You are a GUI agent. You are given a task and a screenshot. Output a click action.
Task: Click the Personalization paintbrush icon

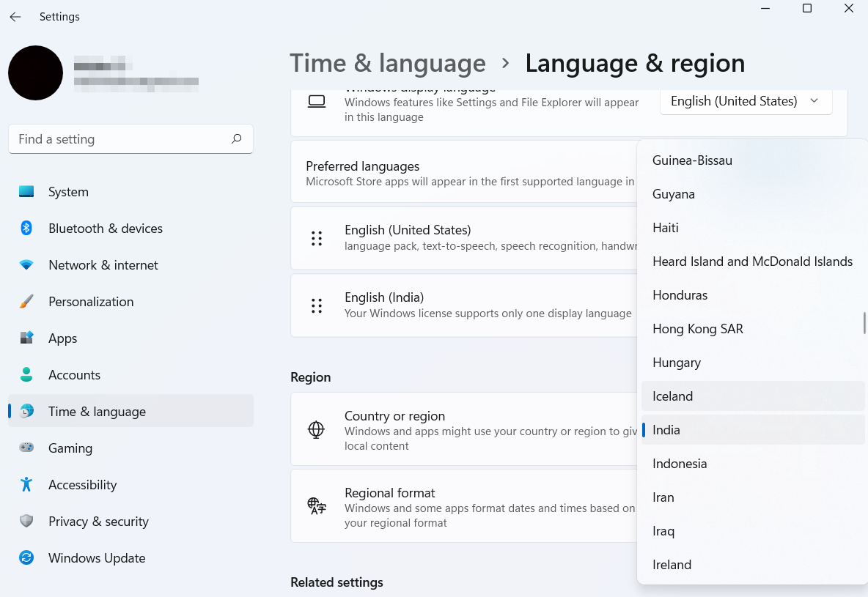(x=26, y=302)
